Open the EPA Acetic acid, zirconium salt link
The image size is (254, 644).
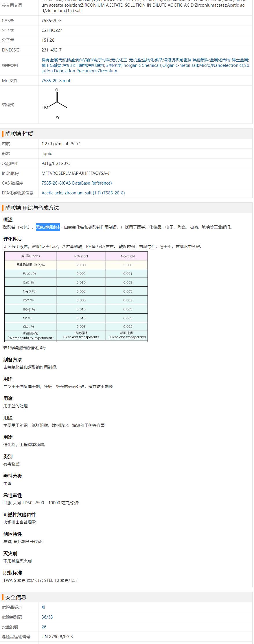(x=83, y=193)
